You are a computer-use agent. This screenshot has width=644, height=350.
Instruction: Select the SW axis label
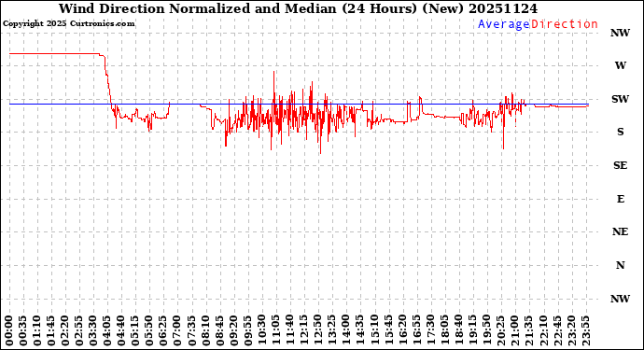(620, 99)
